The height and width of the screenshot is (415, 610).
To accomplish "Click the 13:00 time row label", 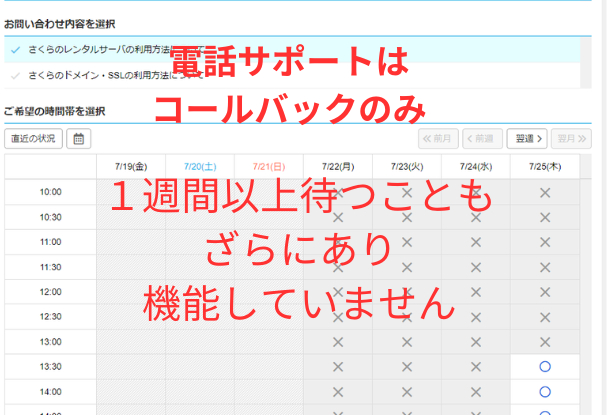I will pos(51,341).
